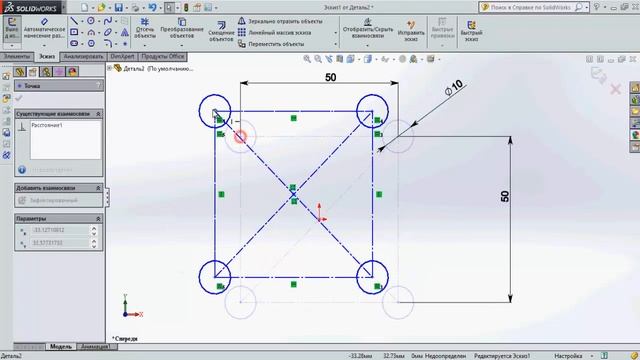Open the Эскиз ribbon tab
The width and height of the screenshot is (640, 360).
click(47, 56)
